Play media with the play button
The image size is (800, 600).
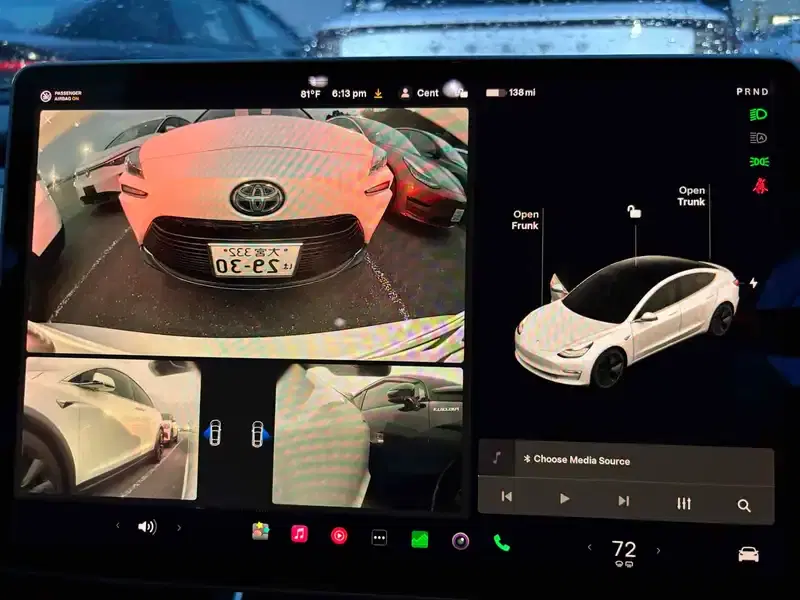tap(564, 498)
